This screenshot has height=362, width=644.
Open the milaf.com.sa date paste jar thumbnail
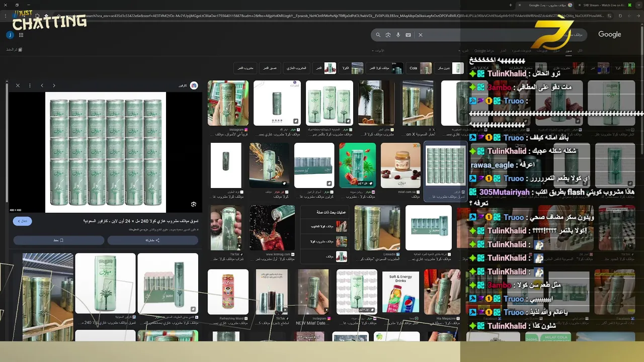[400, 165]
